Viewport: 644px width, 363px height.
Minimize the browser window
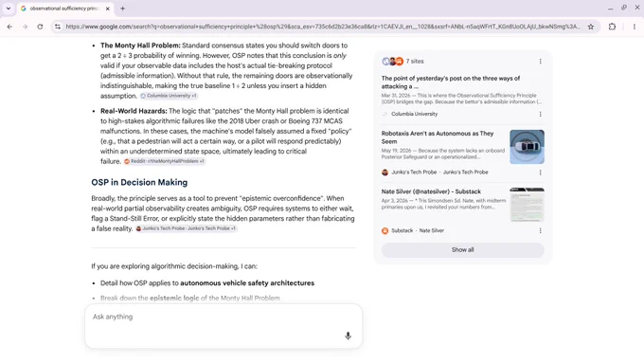click(610, 9)
